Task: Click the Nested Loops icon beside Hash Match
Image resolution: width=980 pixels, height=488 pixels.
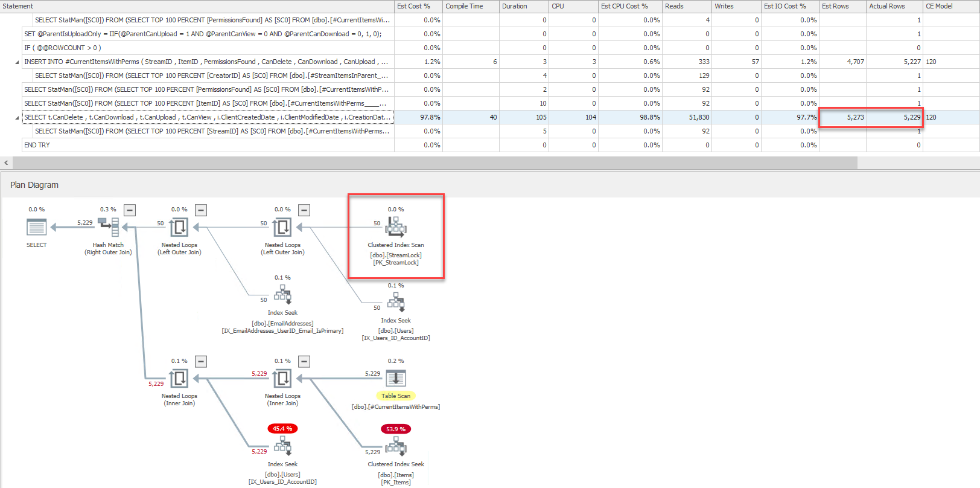Action: pos(179,227)
